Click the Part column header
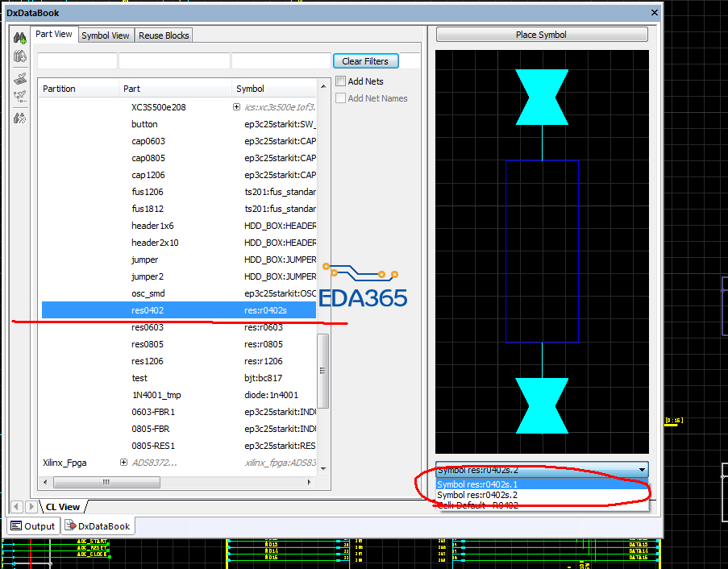Viewport: 728px width, 569px height. pyautogui.click(x=175, y=89)
